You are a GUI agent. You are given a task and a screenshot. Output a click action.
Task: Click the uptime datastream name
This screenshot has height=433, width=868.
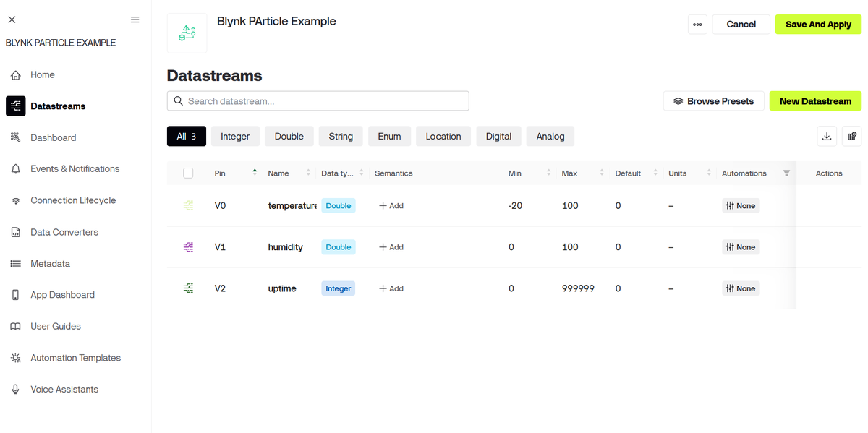click(x=282, y=288)
